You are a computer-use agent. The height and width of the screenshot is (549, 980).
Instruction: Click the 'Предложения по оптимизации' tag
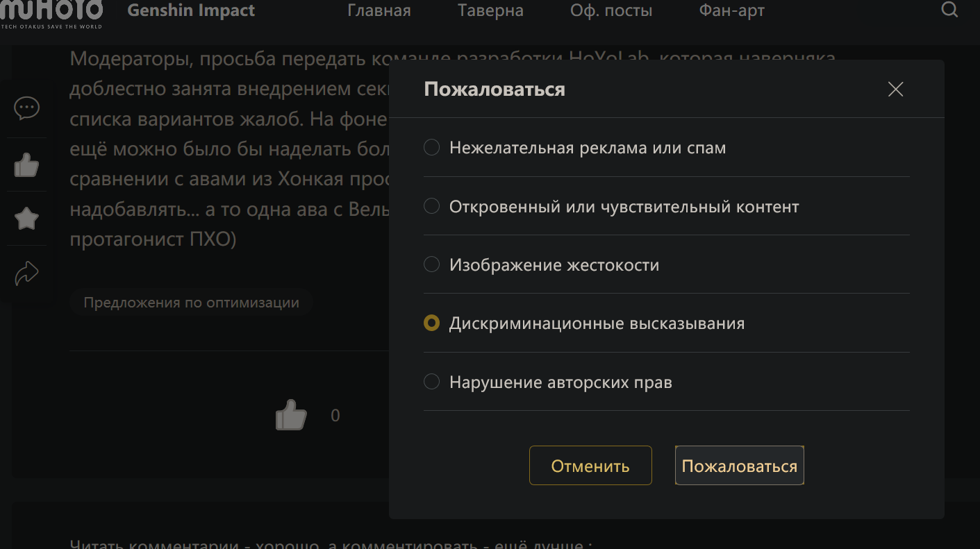click(191, 303)
